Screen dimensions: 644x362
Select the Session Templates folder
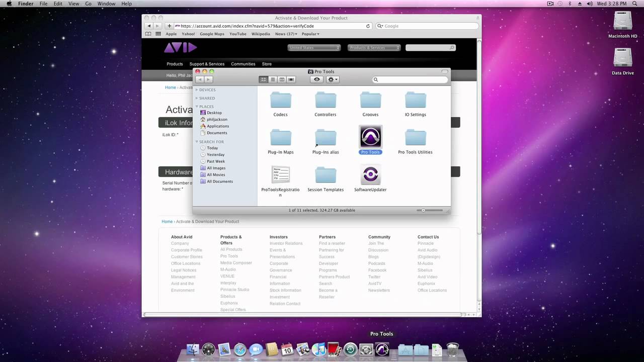tap(326, 175)
